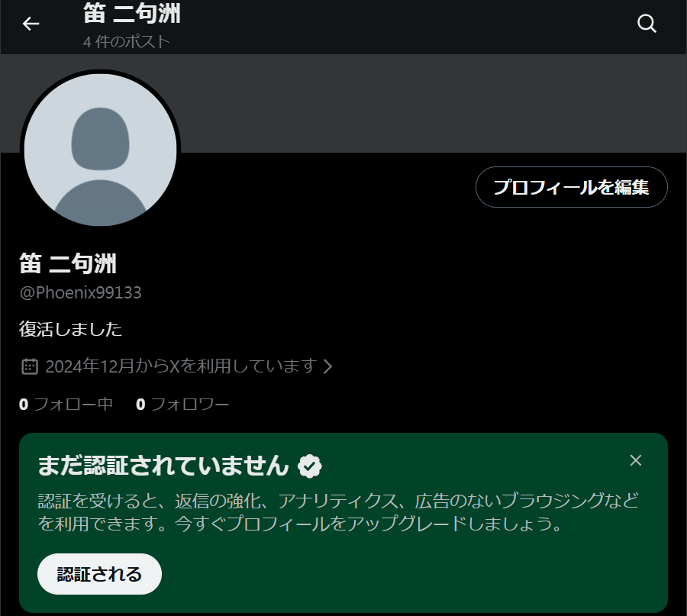This screenshot has width=687, height=616.
Task: Open the 0 フォロワー followers list
Action: point(182,405)
